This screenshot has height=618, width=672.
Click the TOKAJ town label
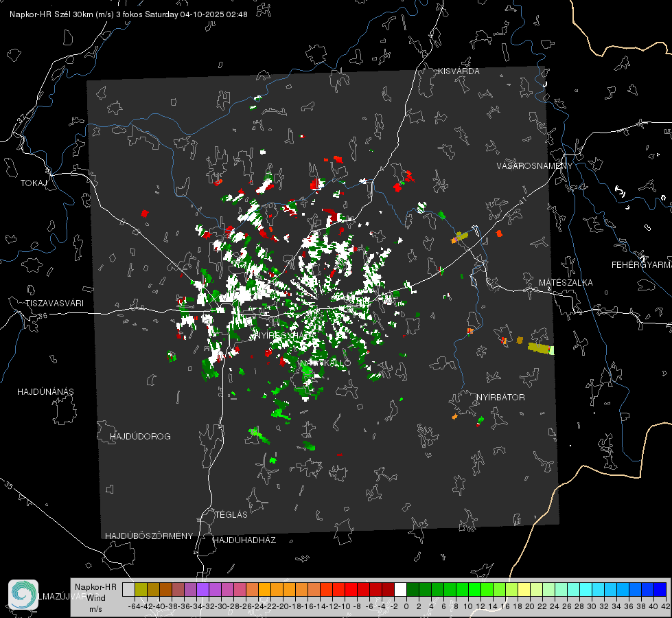click(34, 183)
